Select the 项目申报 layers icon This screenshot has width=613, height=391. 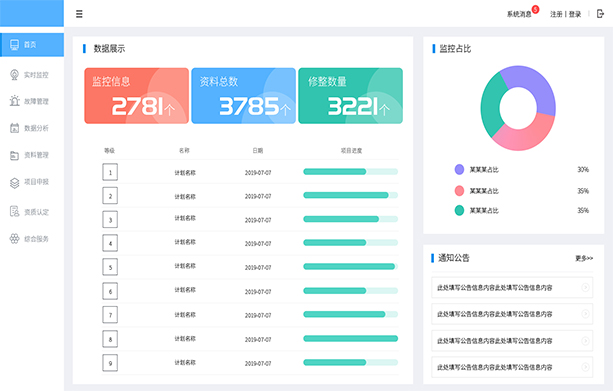(14, 183)
